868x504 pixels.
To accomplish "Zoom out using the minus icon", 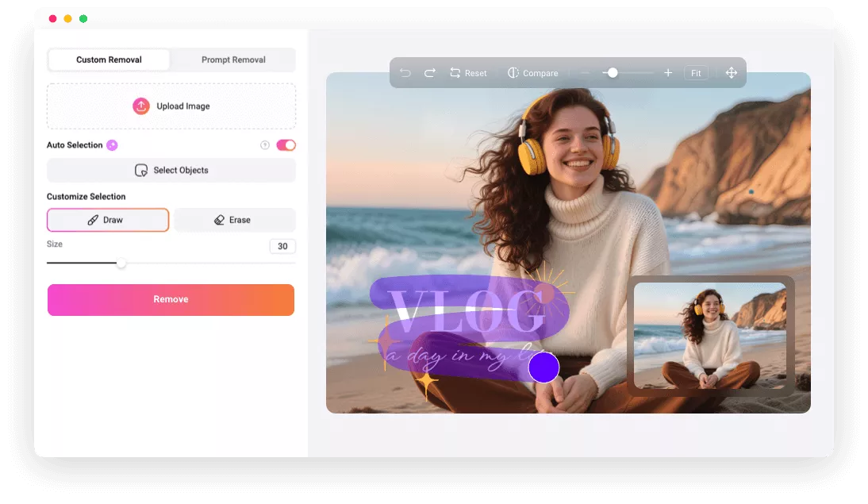I will [584, 72].
